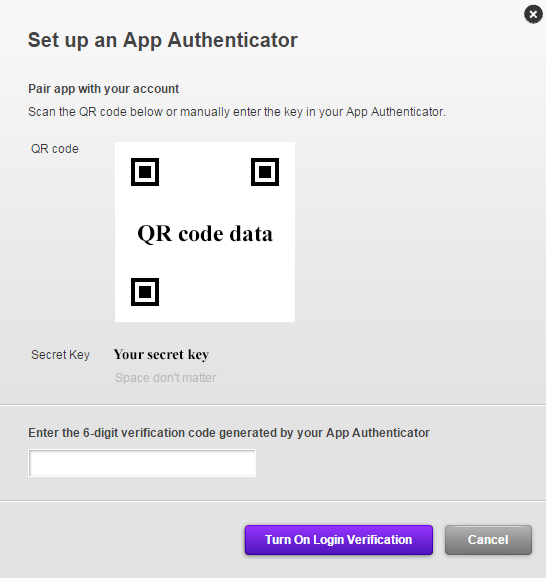
Task: Click the bottom-left QR finder square
Action: pos(145,292)
